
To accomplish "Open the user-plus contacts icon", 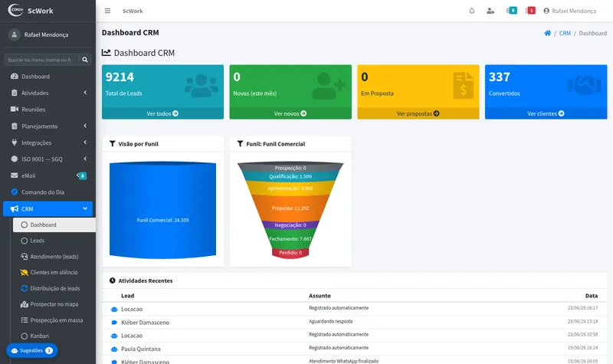I will click(490, 11).
